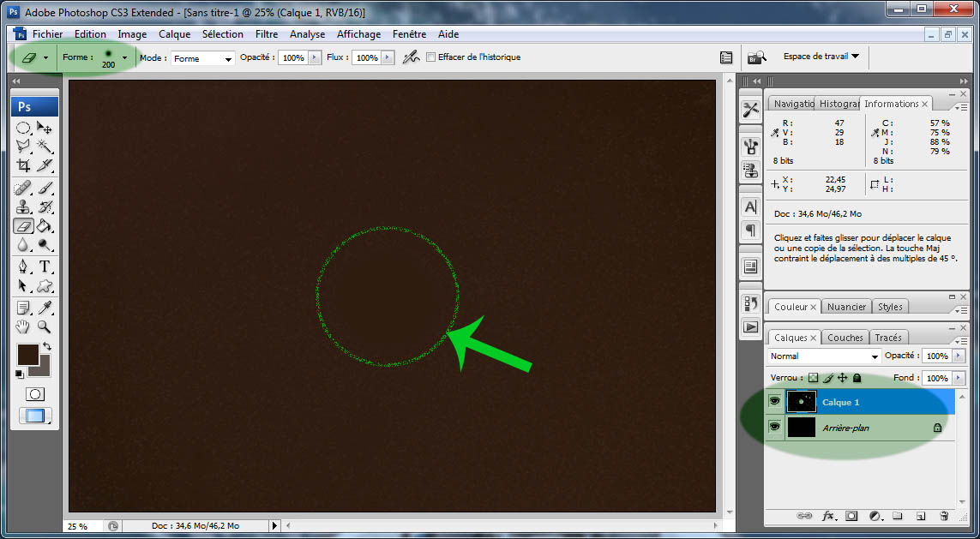Image resolution: width=980 pixels, height=539 pixels.
Task: Select the Notes tool
Action: 24,308
